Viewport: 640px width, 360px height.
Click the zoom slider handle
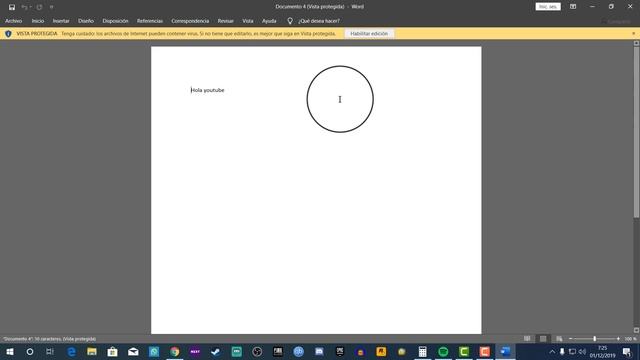click(x=595, y=339)
